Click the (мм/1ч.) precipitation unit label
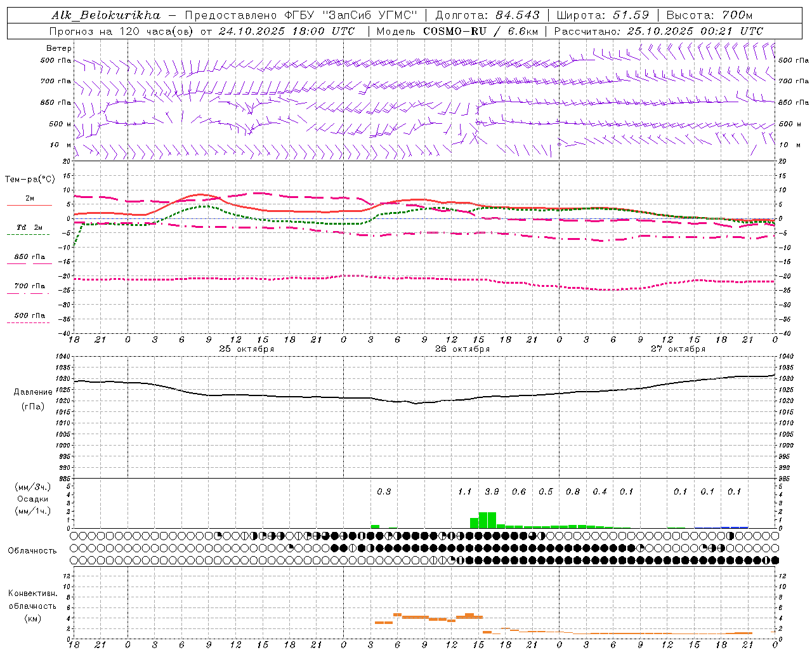Screen dimensions: 812x650 point(33,511)
